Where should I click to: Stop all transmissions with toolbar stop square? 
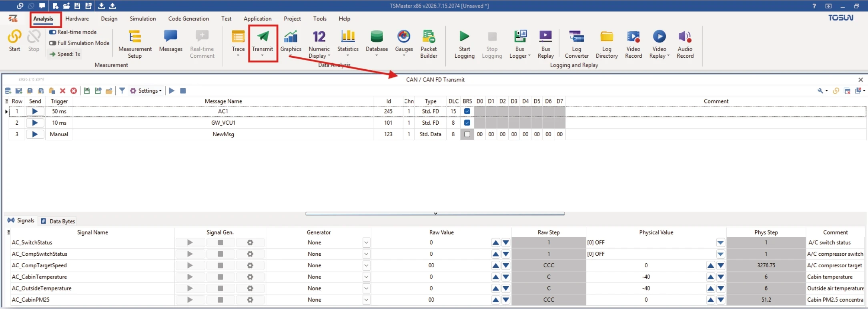183,91
